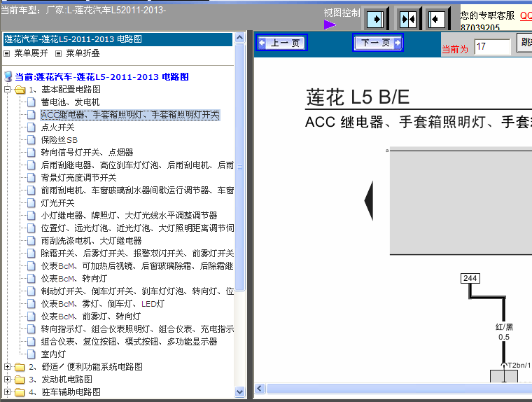The height and width of the screenshot is (402, 532).
Task: Open 制动灯开关、倒车灯开关 diagram
Action: click(x=137, y=291)
